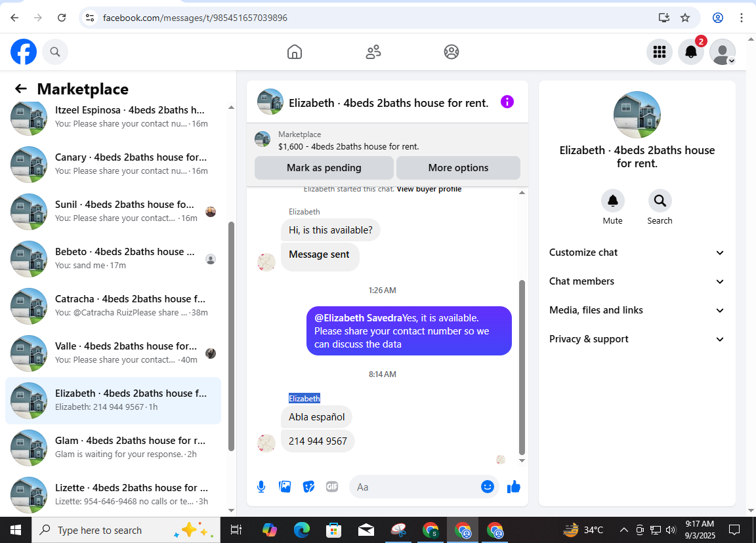Viewport: 756px width, 543px height.
Task: Expand Chat members section
Action: [637, 281]
